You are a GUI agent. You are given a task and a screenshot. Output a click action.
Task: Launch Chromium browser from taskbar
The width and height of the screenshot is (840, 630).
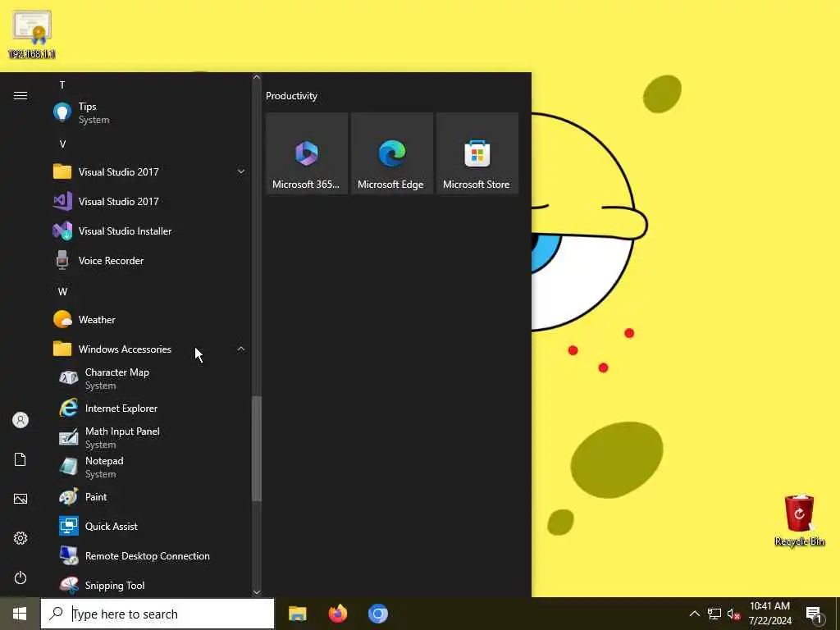[377, 614]
